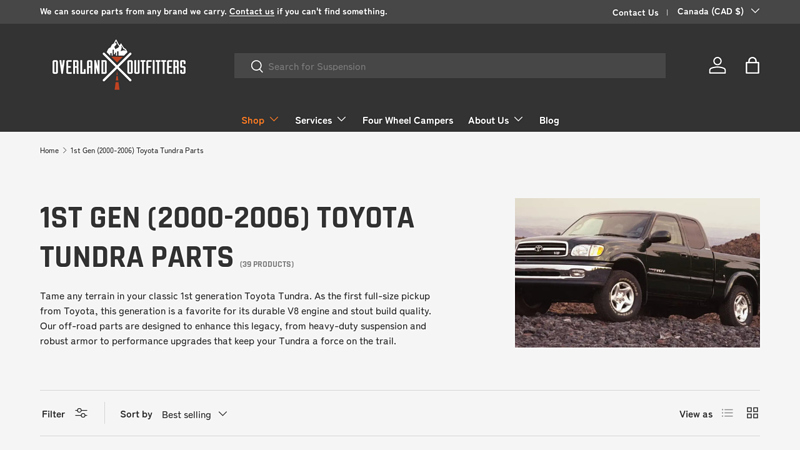Click the 1st Gen Toyota Tundra Parts breadcrumb

click(x=137, y=151)
